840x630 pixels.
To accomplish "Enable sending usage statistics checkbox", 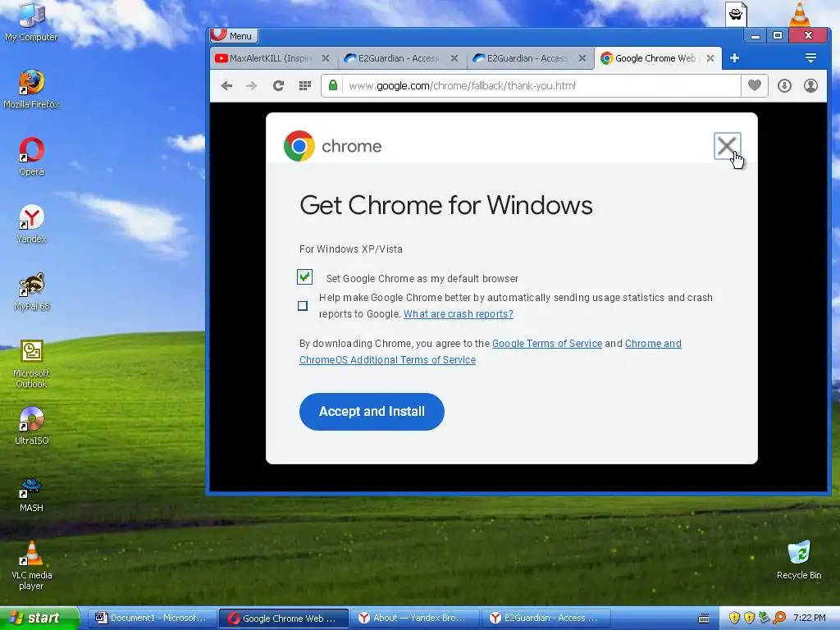I will pyautogui.click(x=303, y=306).
